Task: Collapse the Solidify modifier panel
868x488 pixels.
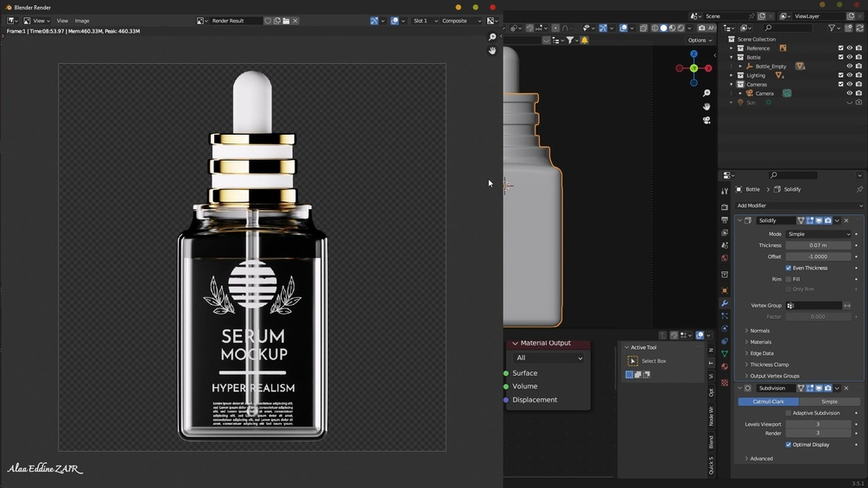Action: click(x=739, y=220)
